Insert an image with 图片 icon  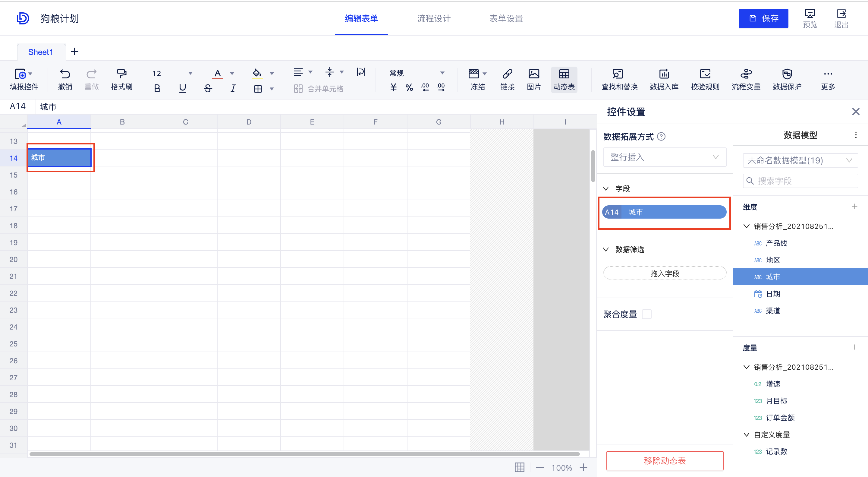533,80
